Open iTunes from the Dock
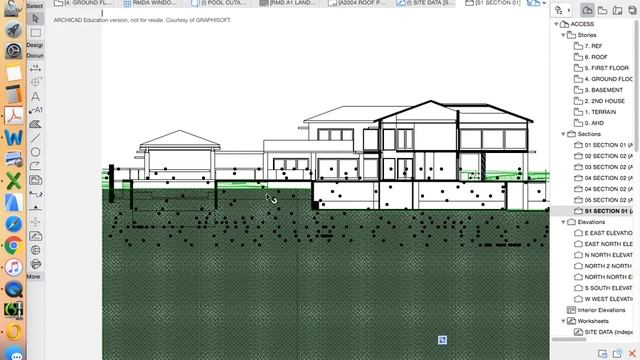The width and height of the screenshot is (640, 360). pyautogui.click(x=13, y=268)
